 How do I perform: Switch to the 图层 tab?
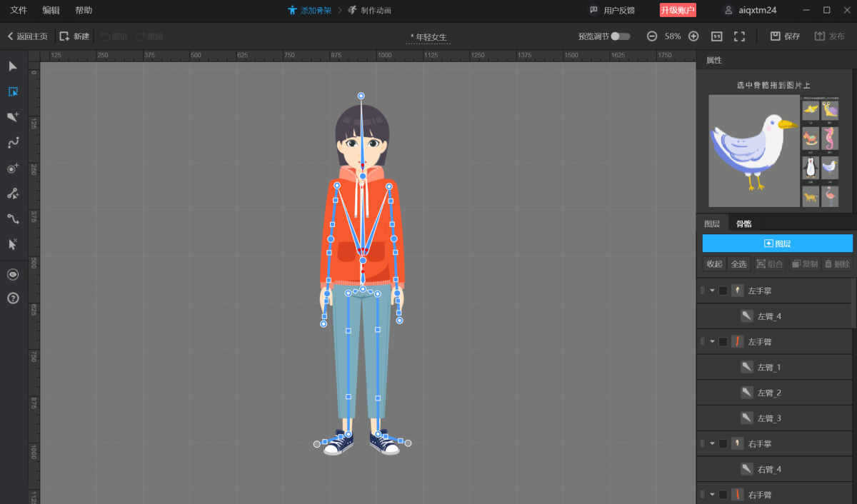pos(712,223)
